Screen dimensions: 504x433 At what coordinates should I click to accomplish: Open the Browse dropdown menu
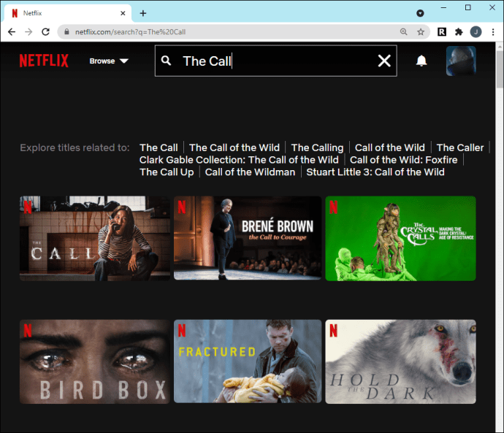tap(109, 61)
